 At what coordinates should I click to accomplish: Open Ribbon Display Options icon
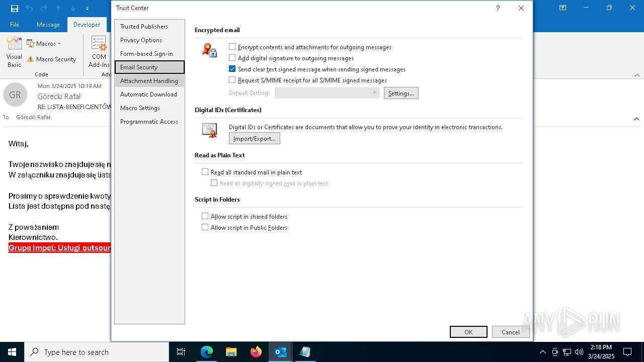pyautogui.click(x=562, y=8)
